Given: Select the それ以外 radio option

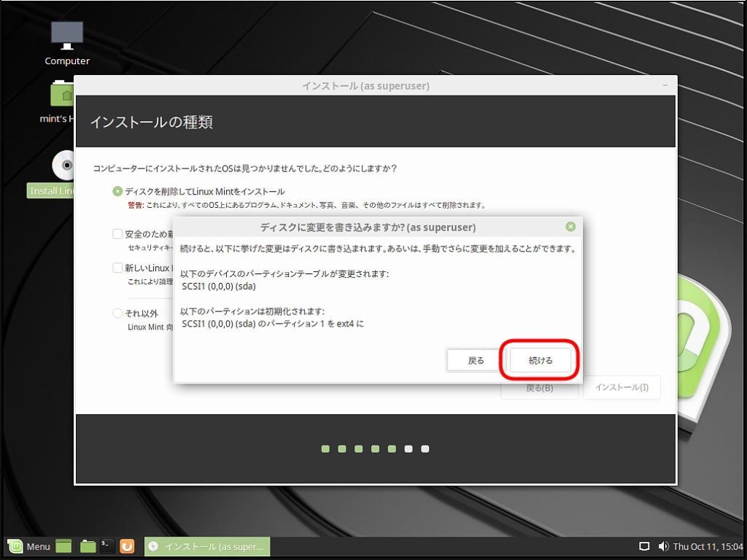Looking at the screenshot, I should pyautogui.click(x=117, y=314).
